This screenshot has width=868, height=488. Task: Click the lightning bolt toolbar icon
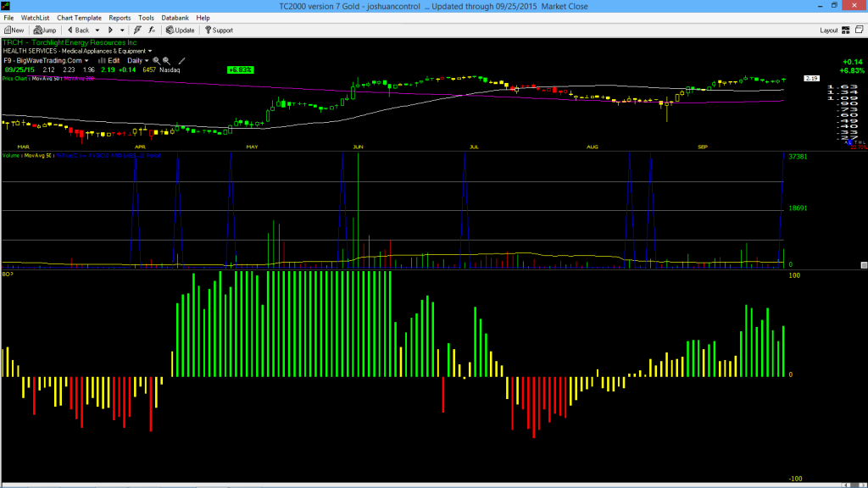point(137,30)
